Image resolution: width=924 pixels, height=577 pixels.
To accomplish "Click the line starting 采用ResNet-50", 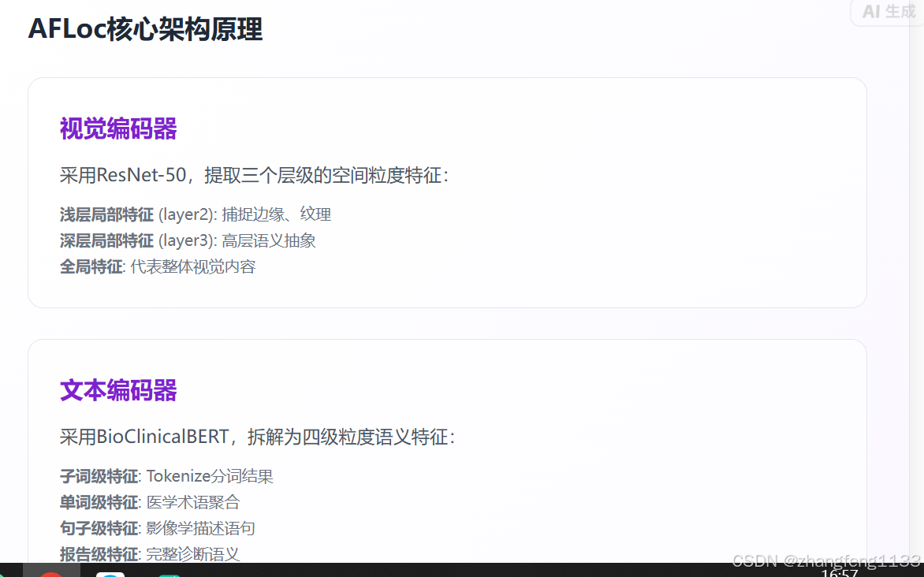I will 254,175.
